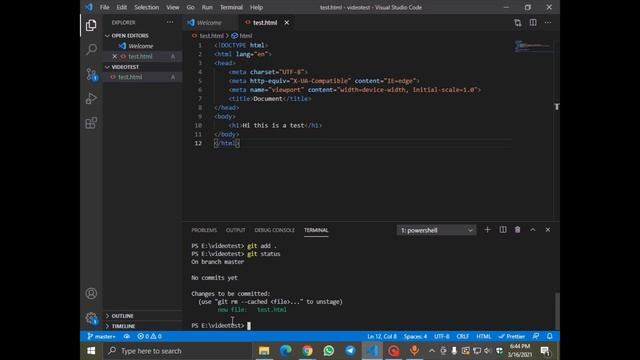Click the editor minimap

533,46
